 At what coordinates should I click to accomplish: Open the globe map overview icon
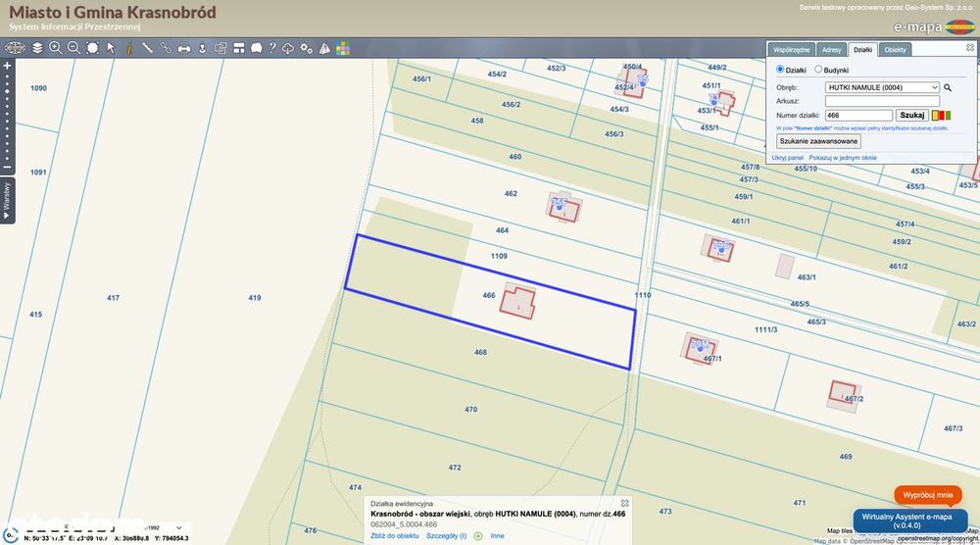(x=15, y=48)
